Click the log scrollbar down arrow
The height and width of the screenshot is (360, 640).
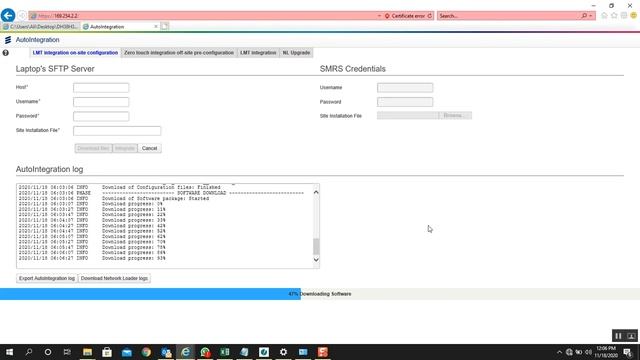[x=316, y=260]
